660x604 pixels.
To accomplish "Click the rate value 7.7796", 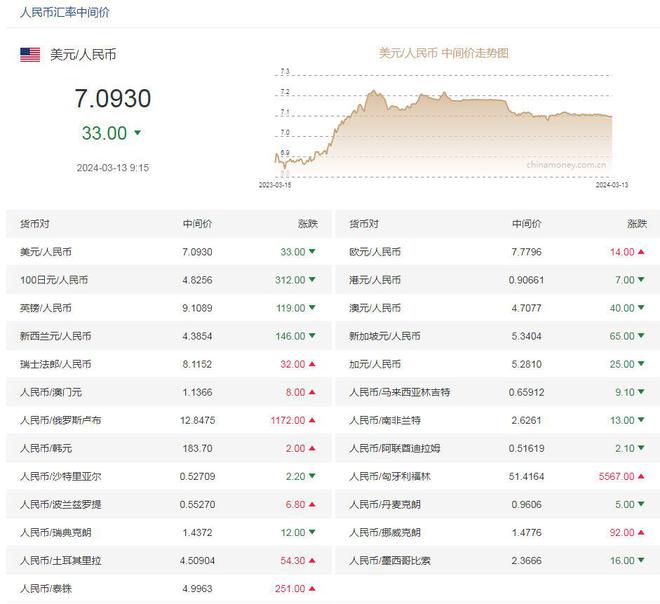I will [527, 252].
